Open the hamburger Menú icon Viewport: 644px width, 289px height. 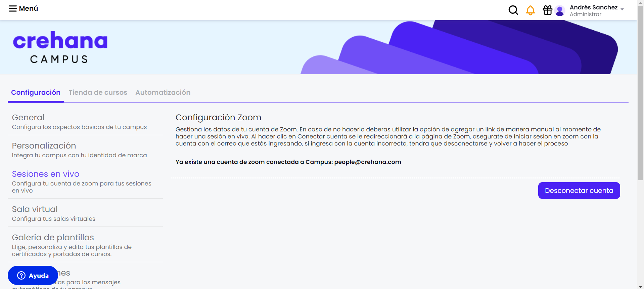pos(13,8)
